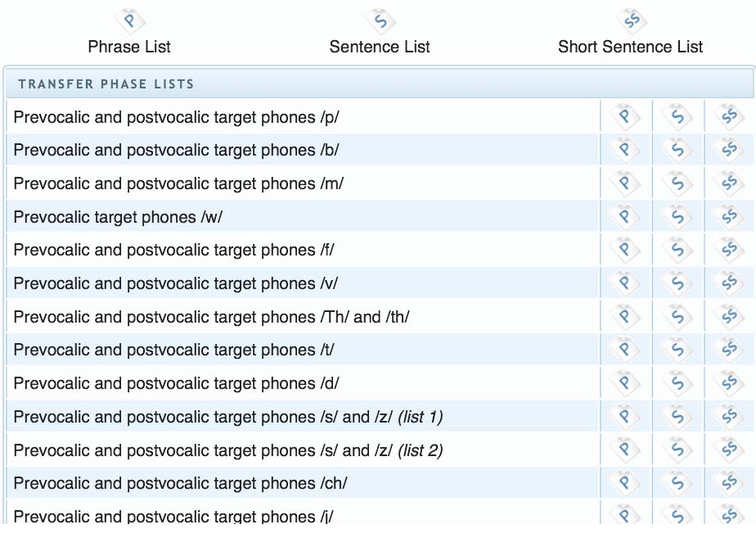Open sentence list for /f/ target phones
Viewport: 756px width, 547px height.
tap(677, 250)
